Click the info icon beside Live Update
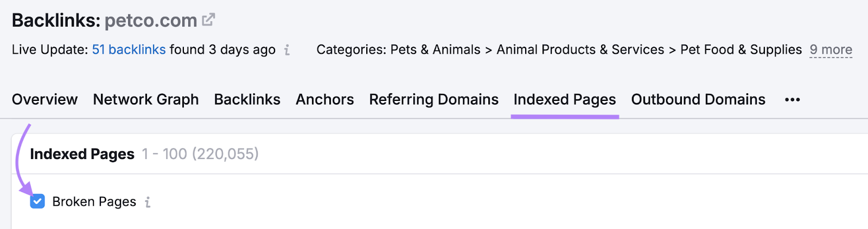This screenshot has height=229, width=868. pyautogui.click(x=287, y=50)
